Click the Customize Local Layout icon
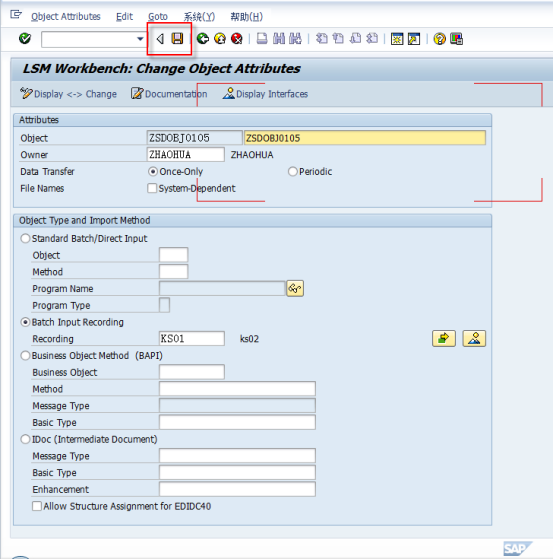The width and height of the screenshot is (554, 559). 456,39
